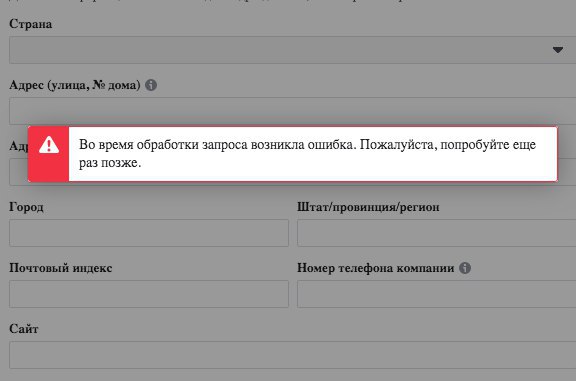Focus the Адрес (улица, № дома) input field

[293, 111]
